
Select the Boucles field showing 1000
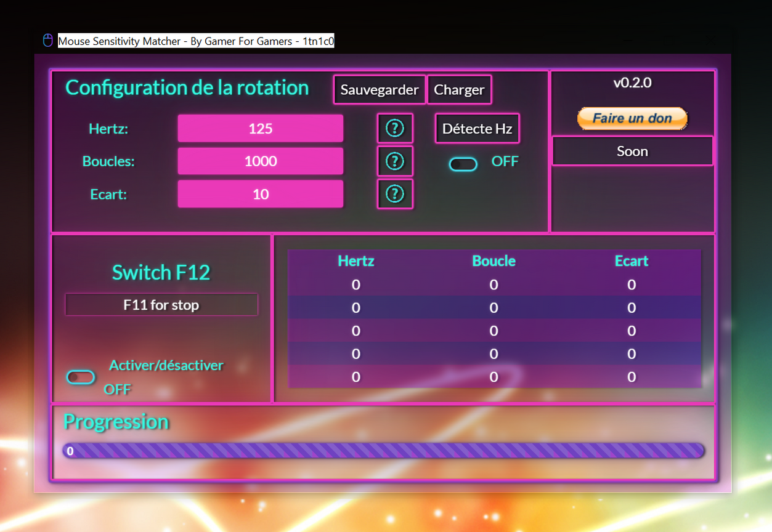pos(261,161)
